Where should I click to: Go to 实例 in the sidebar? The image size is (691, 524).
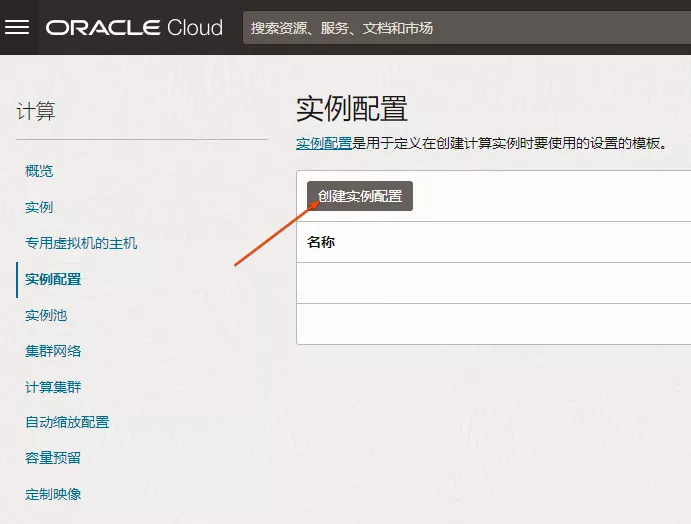point(39,207)
